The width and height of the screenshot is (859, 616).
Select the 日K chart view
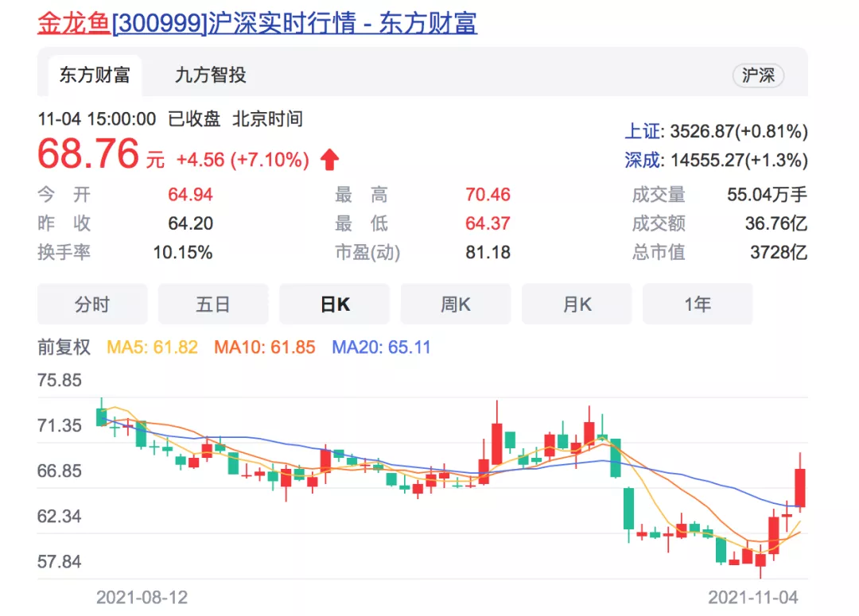[x=334, y=304]
